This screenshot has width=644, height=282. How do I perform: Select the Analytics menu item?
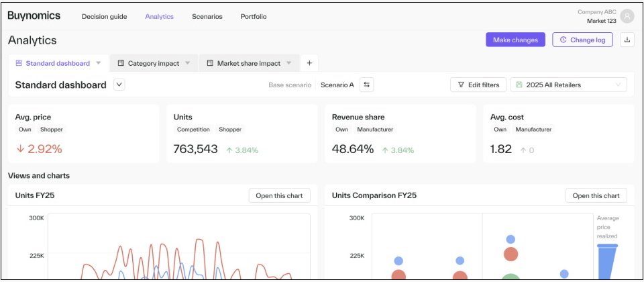[160, 16]
